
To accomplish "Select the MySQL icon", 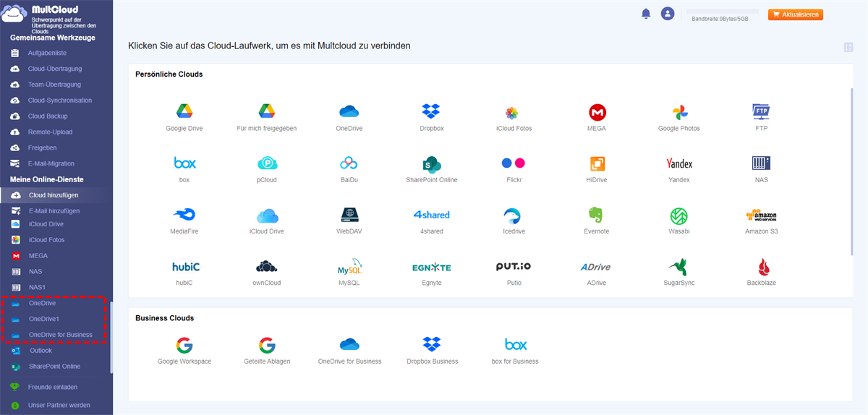I will click(349, 266).
